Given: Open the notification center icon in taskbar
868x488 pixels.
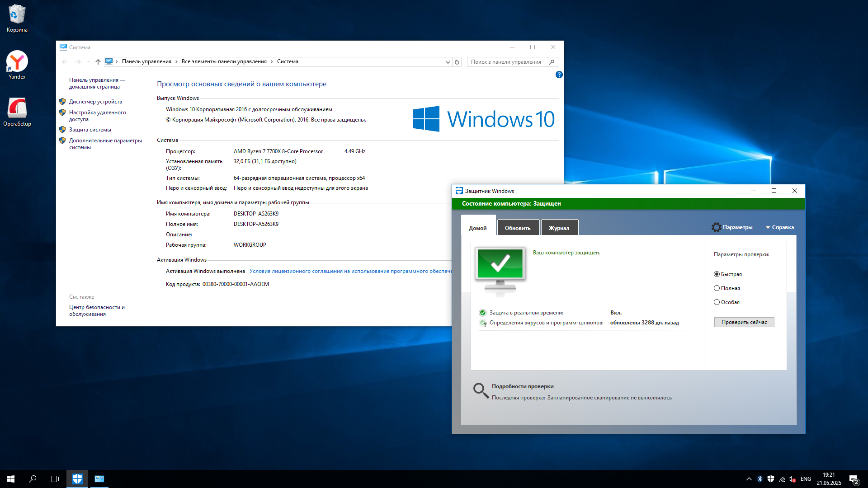Looking at the screenshot, I should click(x=854, y=479).
